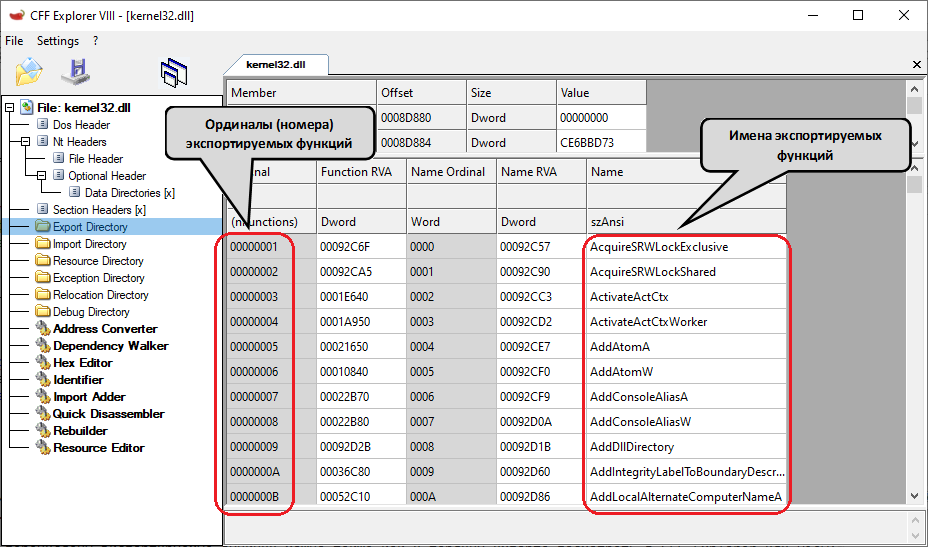This screenshot has width=928, height=547.
Task: Collapse the File: kernel32.dll root node
Action: (x=9, y=108)
